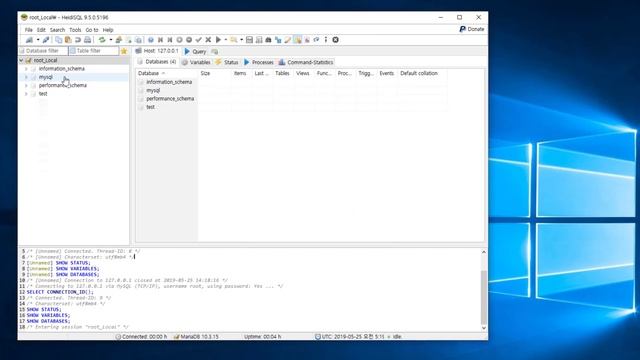Select the mysql row in the Databases grid

153,90
